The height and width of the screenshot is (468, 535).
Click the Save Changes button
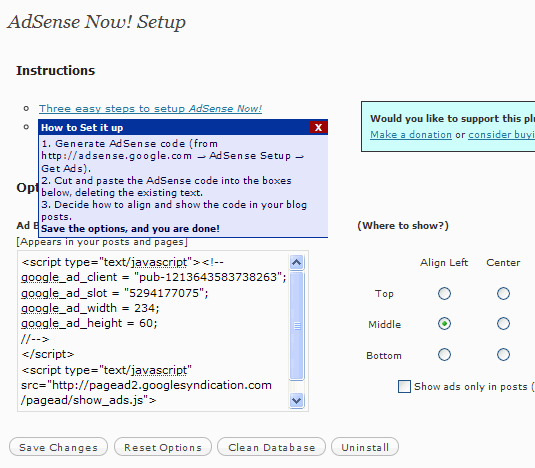click(58, 447)
